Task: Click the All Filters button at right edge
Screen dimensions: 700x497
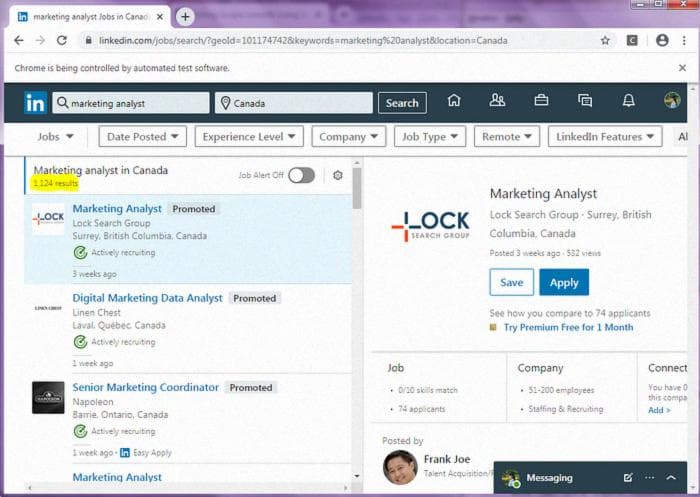Action: click(x=680, y=137)
